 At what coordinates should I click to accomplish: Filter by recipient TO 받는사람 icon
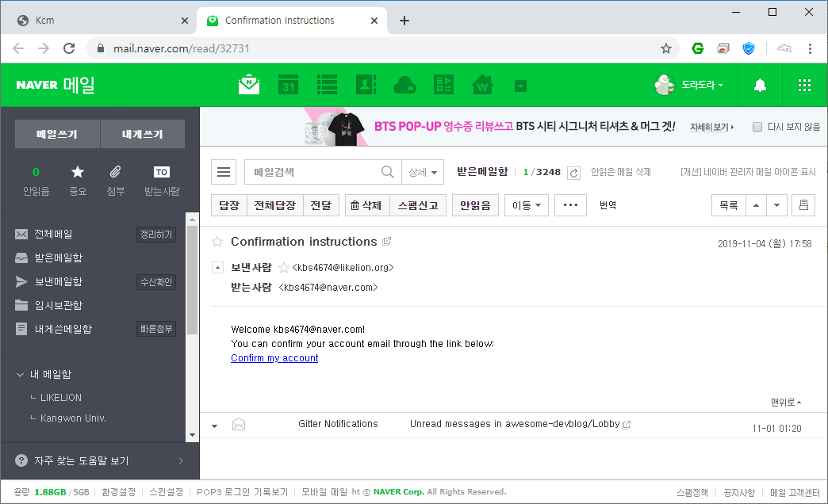click(x=162, y=181)
